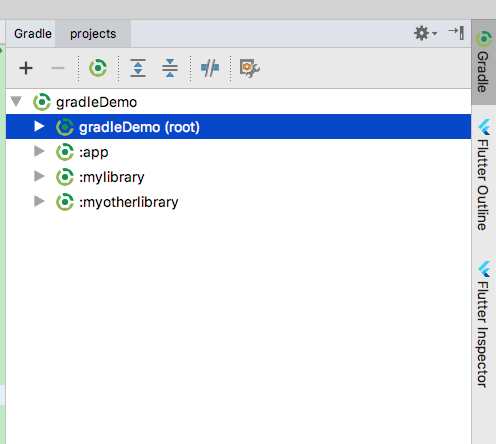Image resolution: width=496 pixels, height=444 pixels.
Task: Expand all tree nodes icon
Action: 138,68
